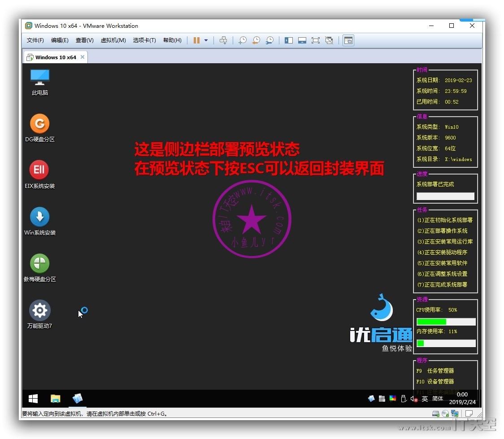Click the 系统版本 9600 value
The image size is (504, 439).
pyautogui.click(x=450, y=138)
